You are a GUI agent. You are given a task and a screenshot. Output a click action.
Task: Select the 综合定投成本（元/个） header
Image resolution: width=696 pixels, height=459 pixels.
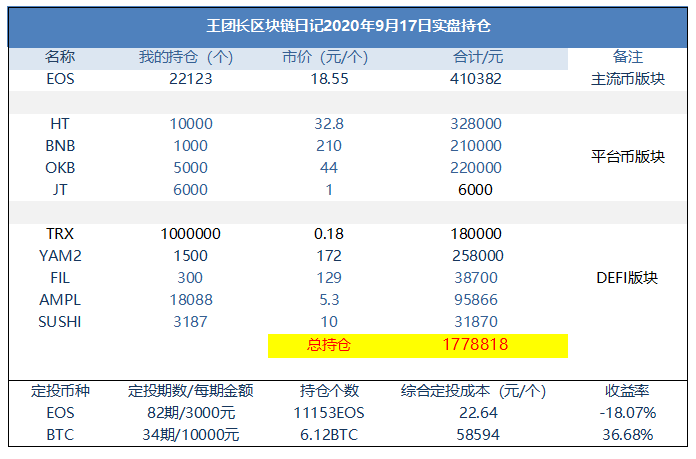click(x=473, y=391)
